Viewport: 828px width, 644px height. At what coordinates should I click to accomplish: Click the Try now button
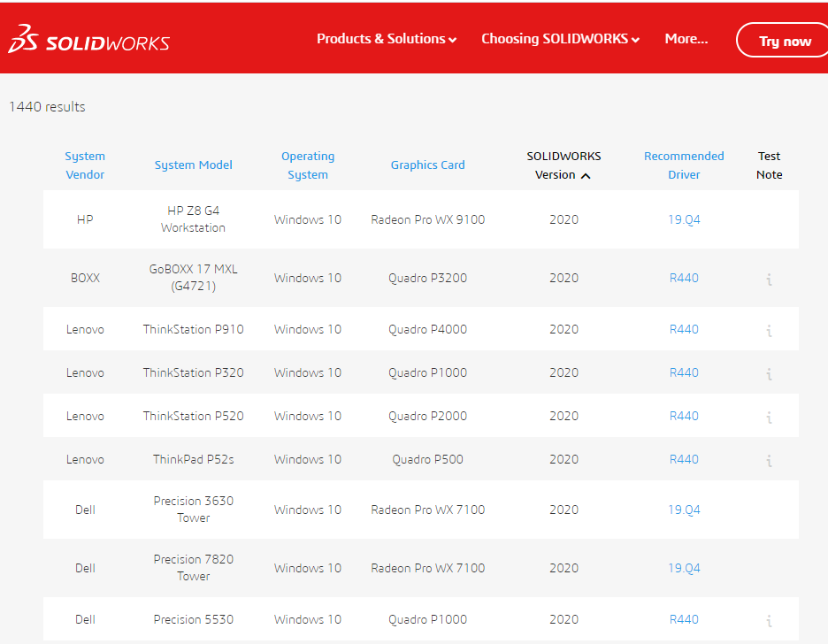(x=784, y=40)
